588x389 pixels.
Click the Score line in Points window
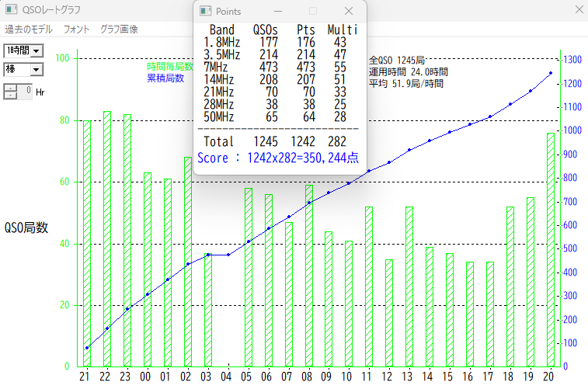coord(277,158)
